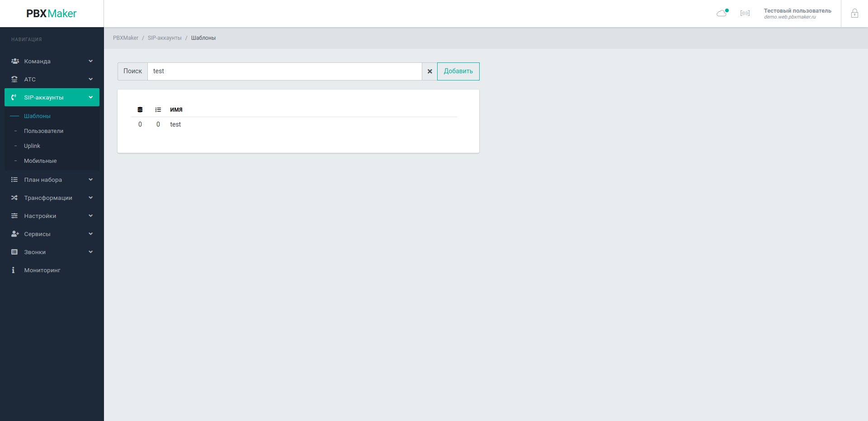This screenshot has height=421, width=868.
Task: Click the barcode icon in header
Action: pyautogui.click(x=745, y=13)
